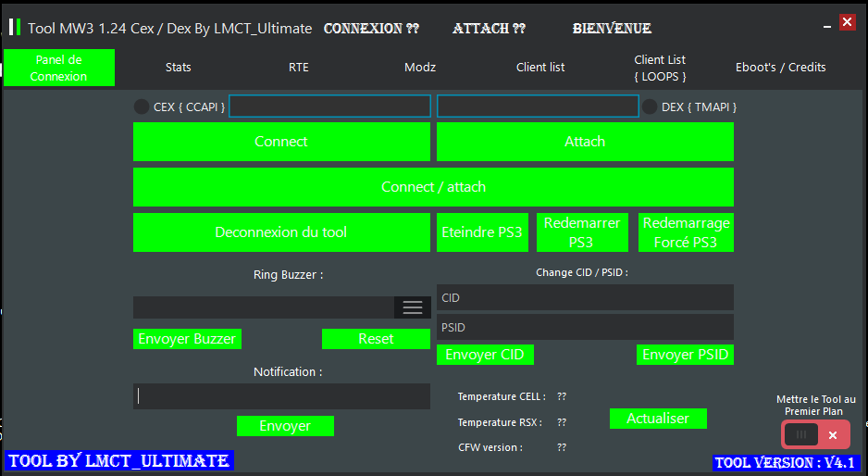Image resolution: width=868 pixels, height=476 pixels.
Task: Minimize the tool window
Action: 827,26
